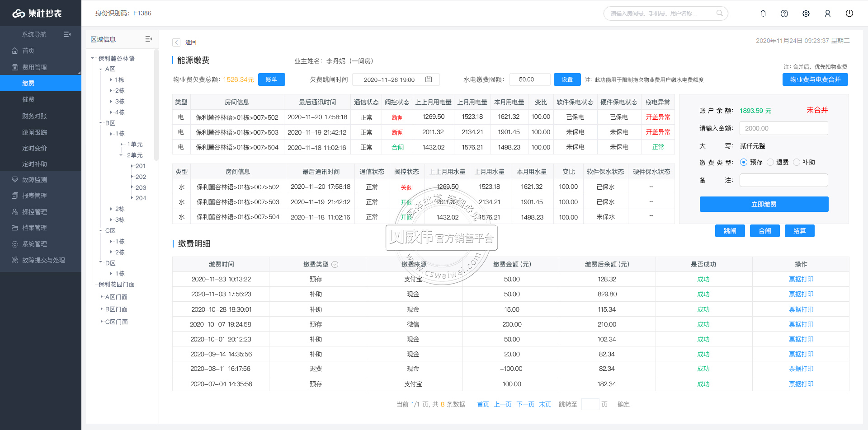Open the user profile icon
Viewport: 868px width, 430px height.
coord(828,14)
